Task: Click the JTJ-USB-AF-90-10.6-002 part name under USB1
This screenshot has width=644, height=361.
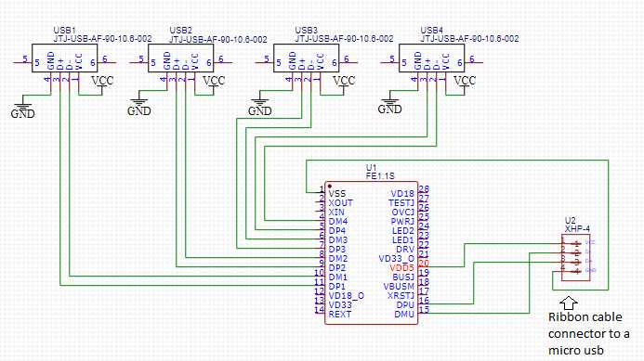Action: click(x=102, y=39)
